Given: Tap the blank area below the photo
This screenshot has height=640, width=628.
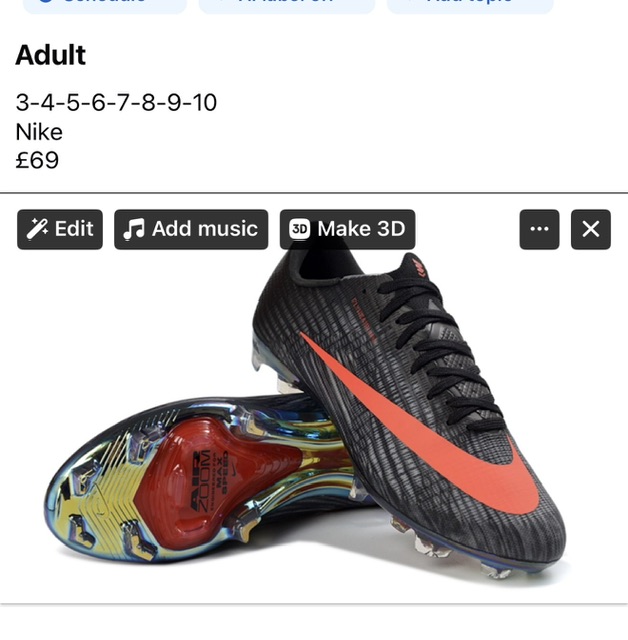Looking at the screenshot, I should 314,622.
